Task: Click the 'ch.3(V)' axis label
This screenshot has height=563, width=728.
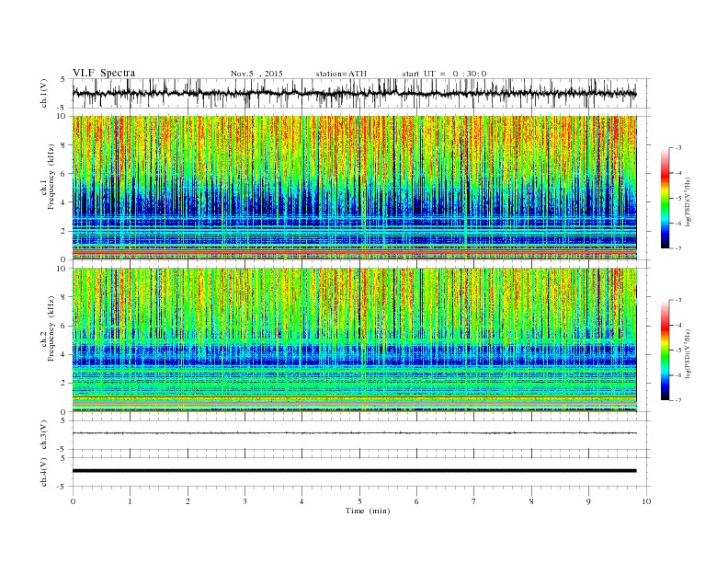Action: [x=44, y=435]
